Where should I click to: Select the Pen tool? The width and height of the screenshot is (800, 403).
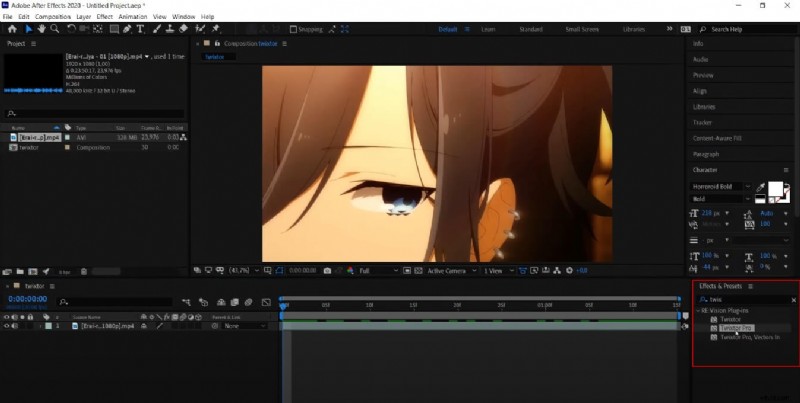tap(127, 29)
